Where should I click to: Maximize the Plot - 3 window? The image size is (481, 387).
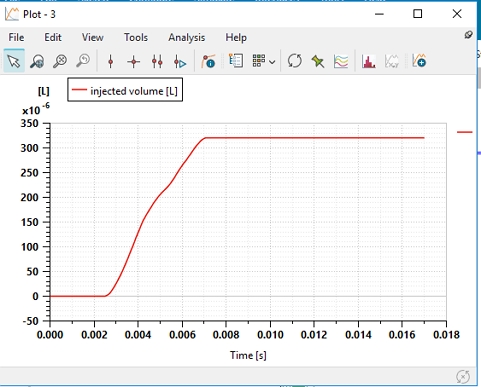[x=418, y=14]
